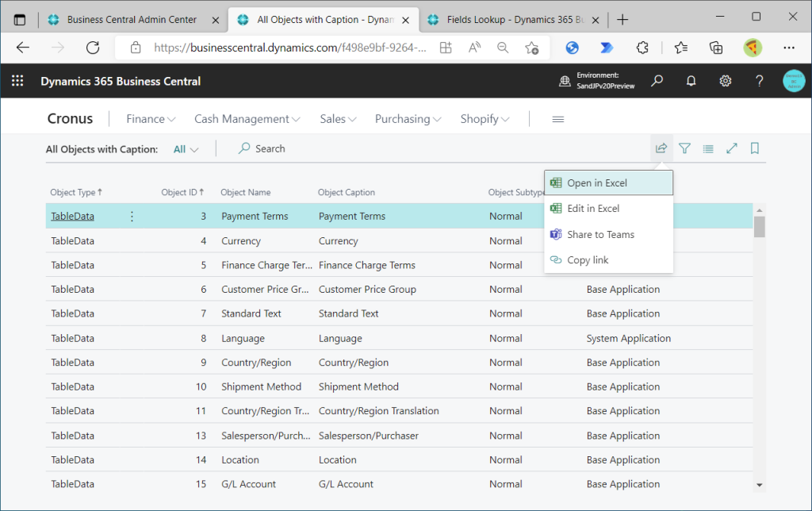
Task: Open user account avatar menu
Action: click(794, 81)
